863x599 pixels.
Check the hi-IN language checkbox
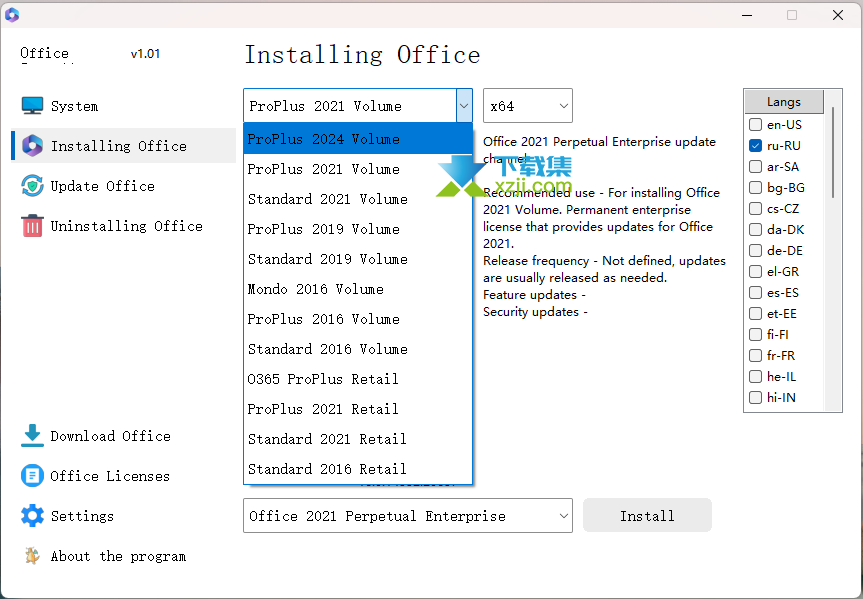point(756,397)
